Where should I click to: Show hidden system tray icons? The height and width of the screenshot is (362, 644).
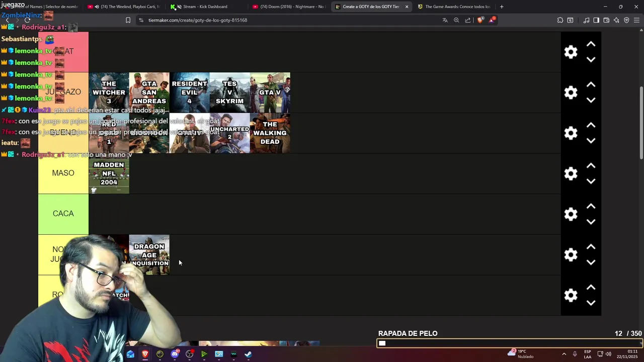point(563,354)
